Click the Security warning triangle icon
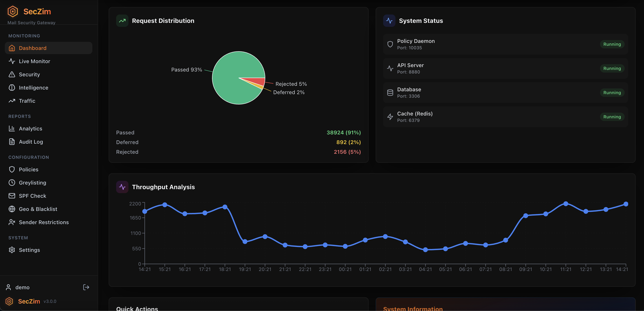Screen dimensions: 644x311 tap(12, 74)
